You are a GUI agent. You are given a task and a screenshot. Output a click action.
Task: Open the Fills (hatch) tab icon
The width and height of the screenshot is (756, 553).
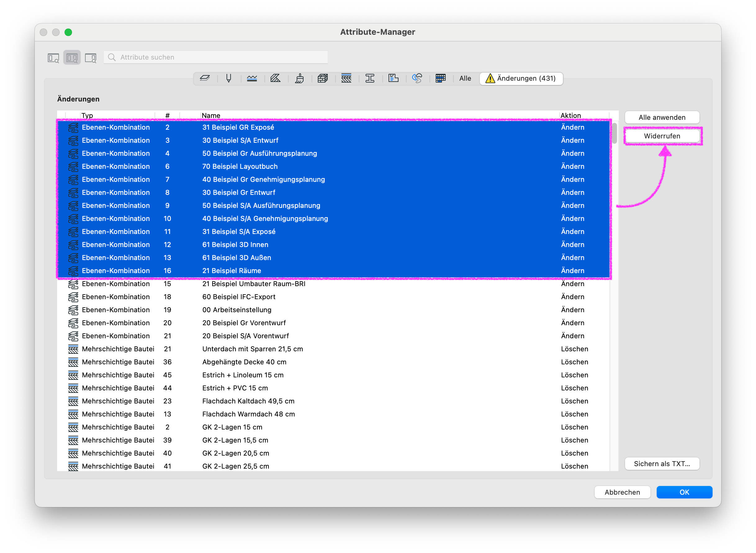(x=276, y=78)
